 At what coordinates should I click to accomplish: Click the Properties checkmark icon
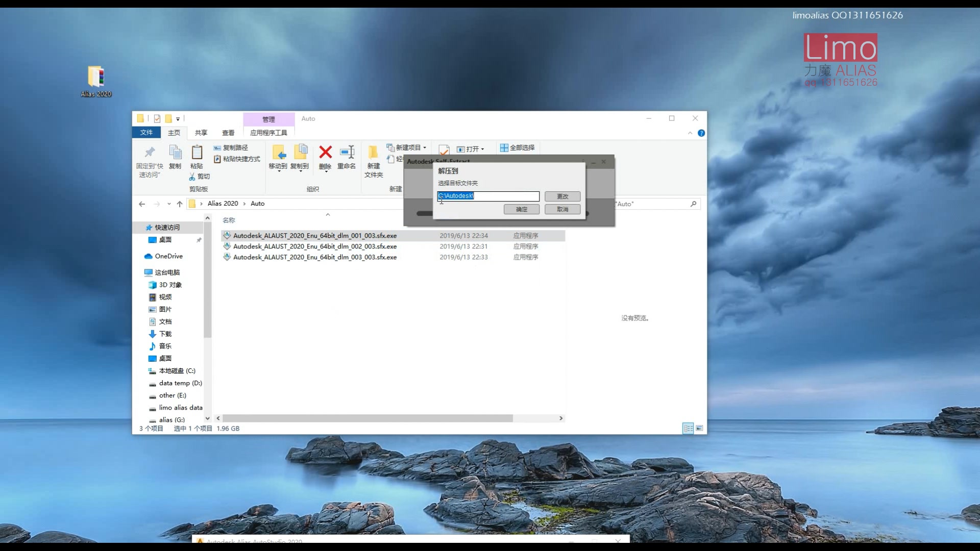coord(444,150)
